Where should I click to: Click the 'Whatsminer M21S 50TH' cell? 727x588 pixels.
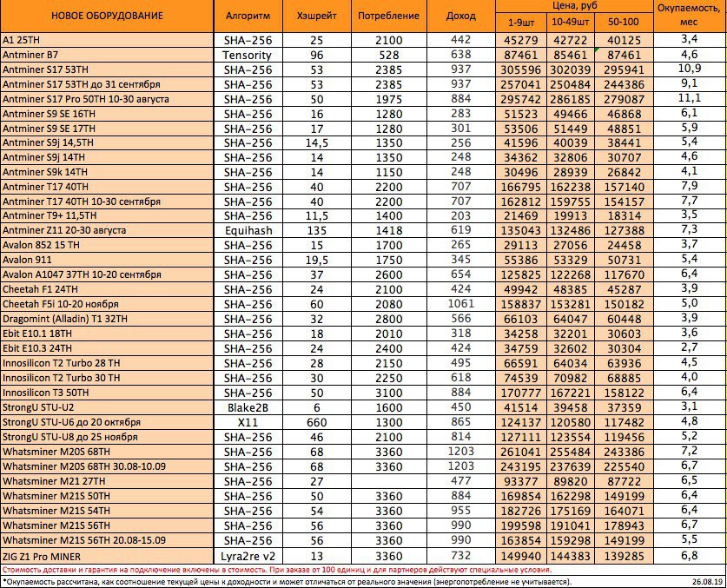click(x=107, y=496)
